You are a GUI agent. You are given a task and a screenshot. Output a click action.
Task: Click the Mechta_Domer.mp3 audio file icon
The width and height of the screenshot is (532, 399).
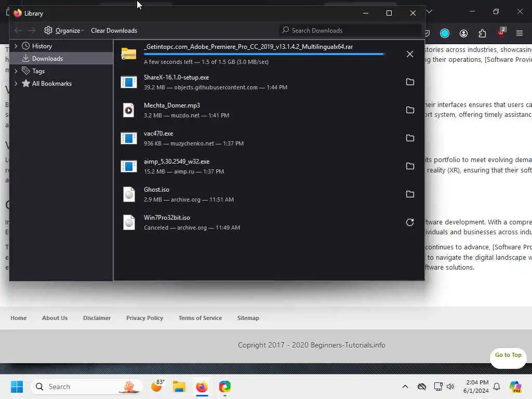(129, 110)
